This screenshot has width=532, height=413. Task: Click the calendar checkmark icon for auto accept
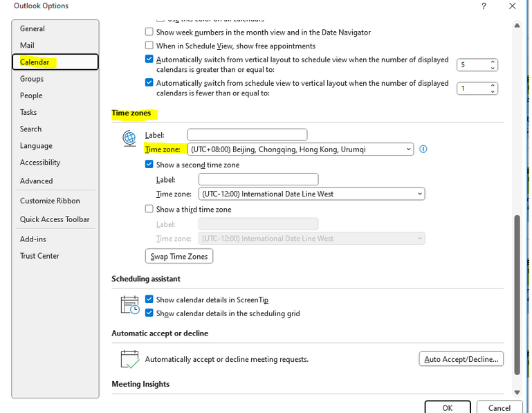[129, 359]
